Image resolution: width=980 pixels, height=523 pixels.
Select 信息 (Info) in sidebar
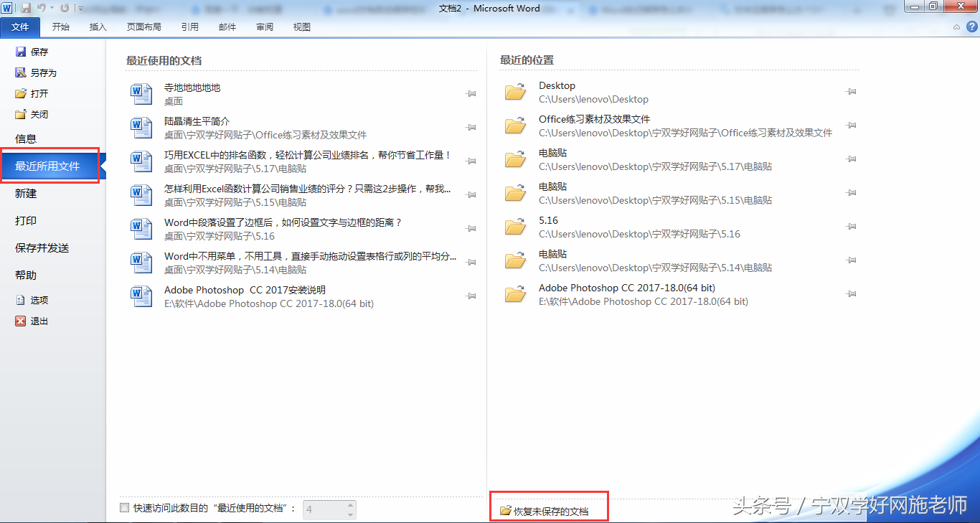click(x=26, y=138)
